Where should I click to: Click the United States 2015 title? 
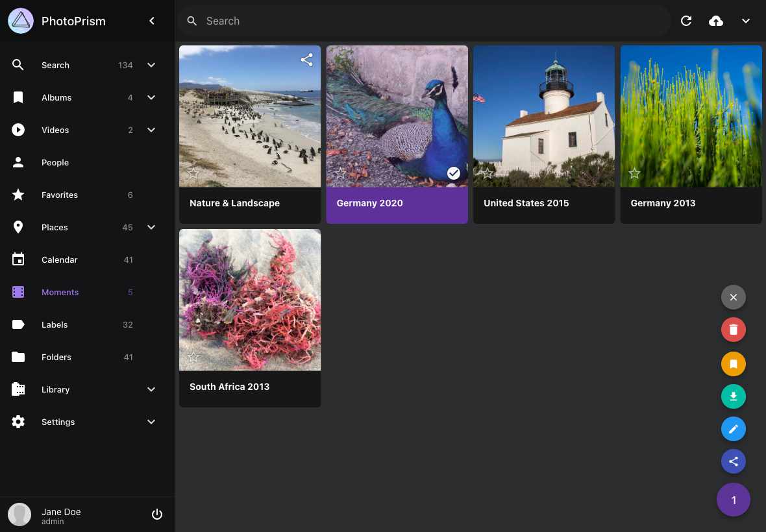point(526,203)
